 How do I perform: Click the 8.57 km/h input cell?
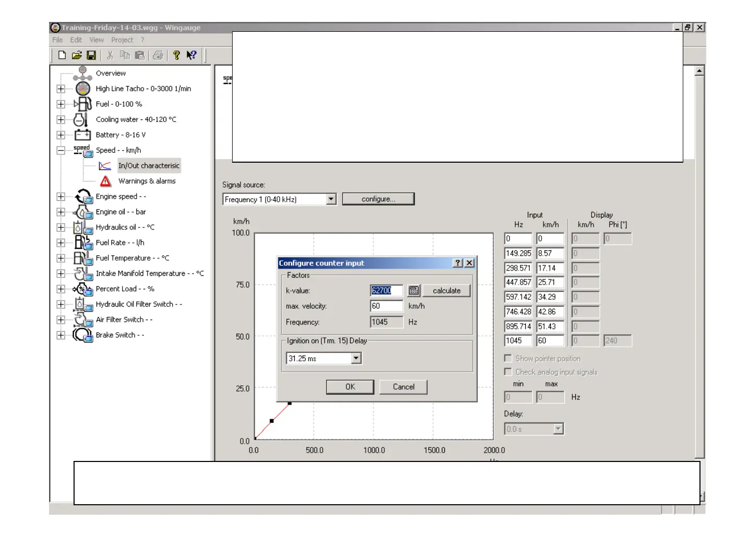(x=550, y=253)
